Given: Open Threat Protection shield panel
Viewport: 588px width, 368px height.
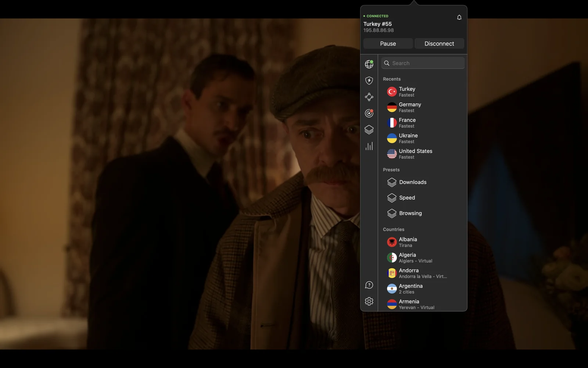Looking at the screenshot, I should tap(369, 80).
